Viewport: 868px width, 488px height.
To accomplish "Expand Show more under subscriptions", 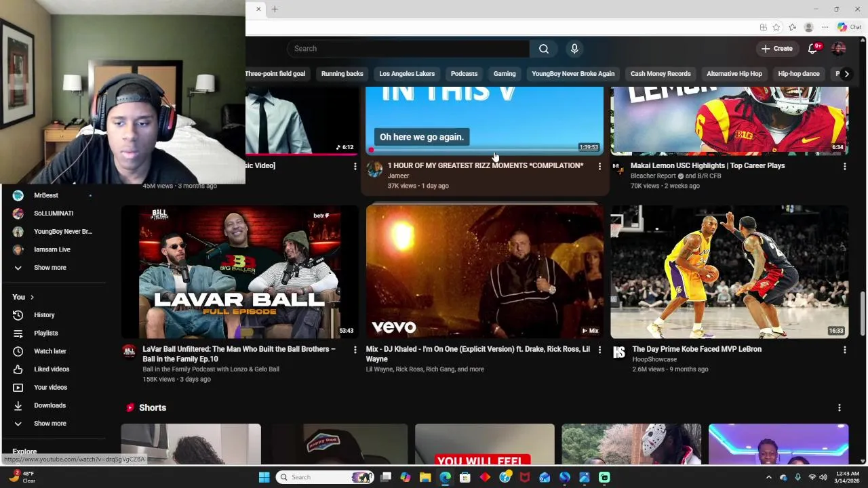I will tap(50, 268).
